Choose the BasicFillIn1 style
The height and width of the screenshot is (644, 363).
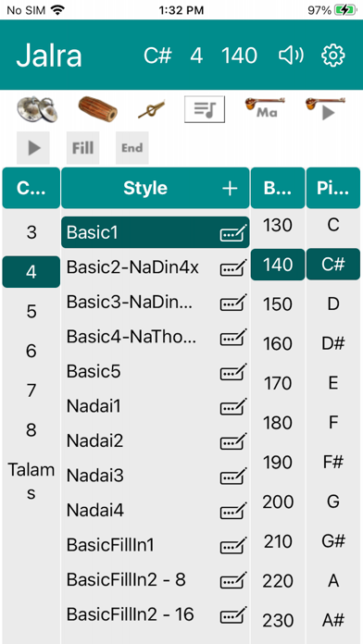(110, 545)
